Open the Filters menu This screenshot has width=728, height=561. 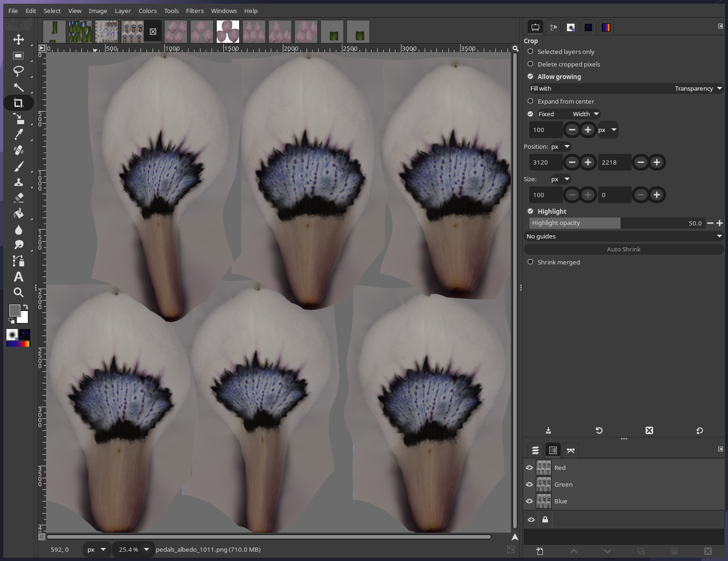194,11
